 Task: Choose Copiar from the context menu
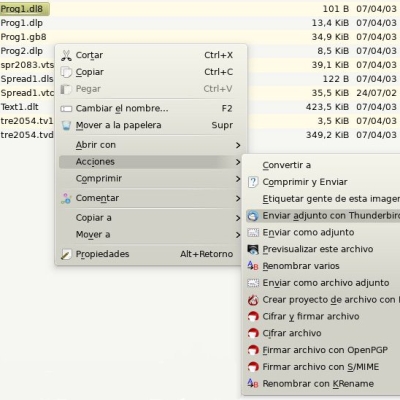pyautogui.click(x=151, y=72)
